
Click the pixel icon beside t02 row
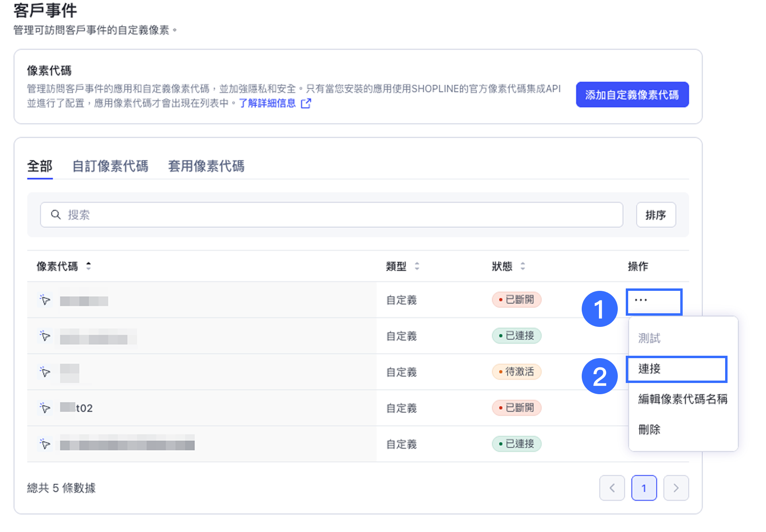(x=45, y=408)
